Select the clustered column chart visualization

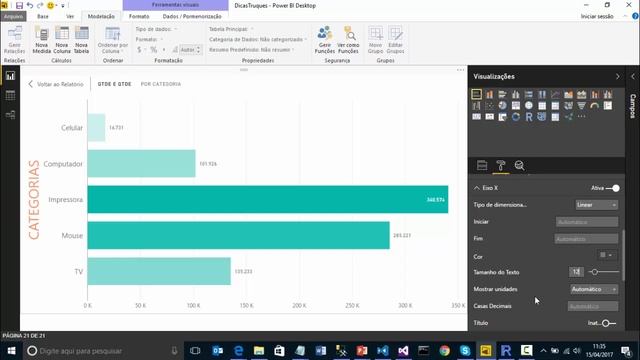coord(516,94)
